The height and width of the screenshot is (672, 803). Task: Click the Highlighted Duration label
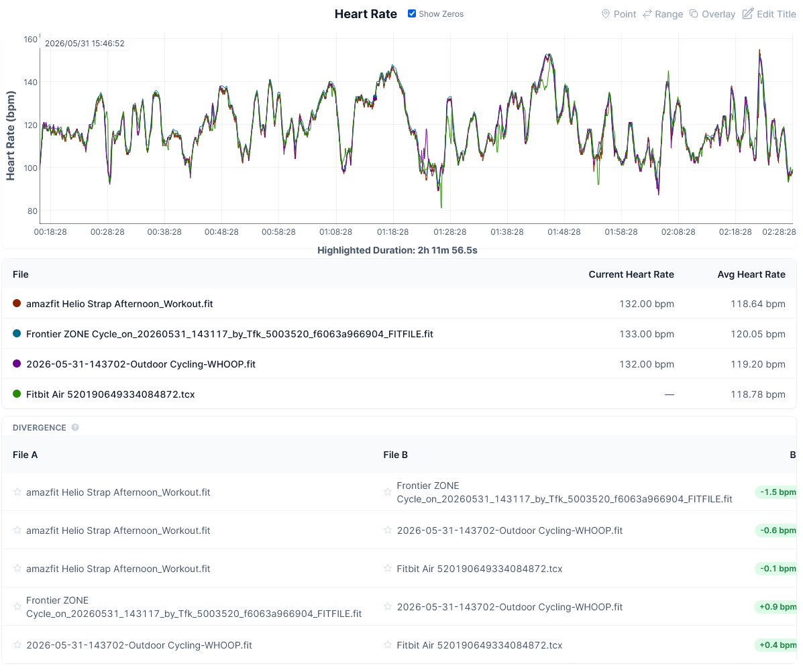(x=397, y=250)
